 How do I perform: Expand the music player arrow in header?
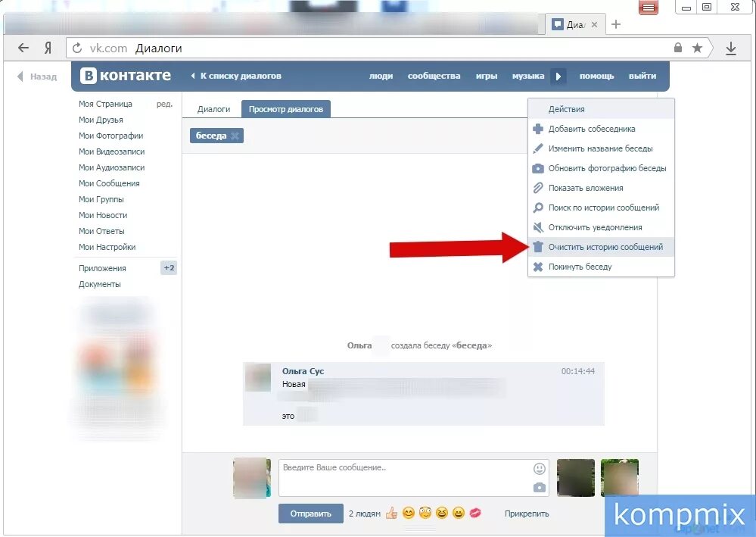(558, 76)
